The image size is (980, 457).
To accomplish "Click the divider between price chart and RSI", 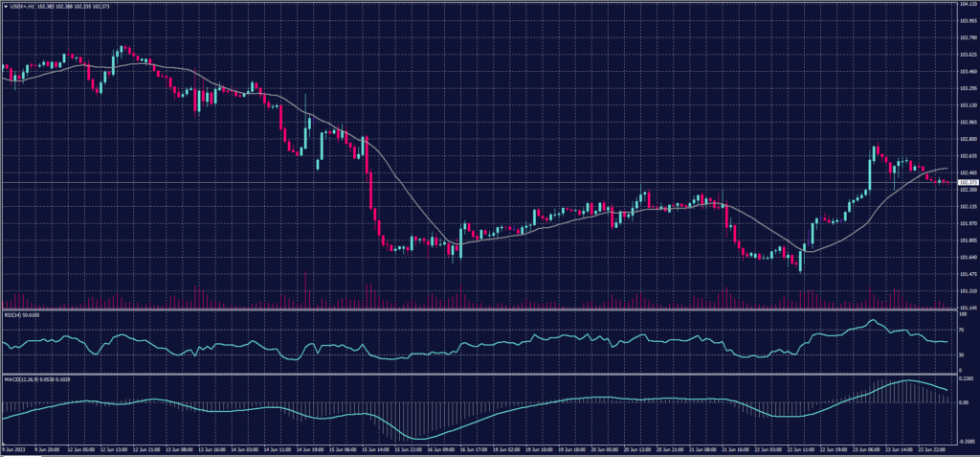I will pos(479,282).
